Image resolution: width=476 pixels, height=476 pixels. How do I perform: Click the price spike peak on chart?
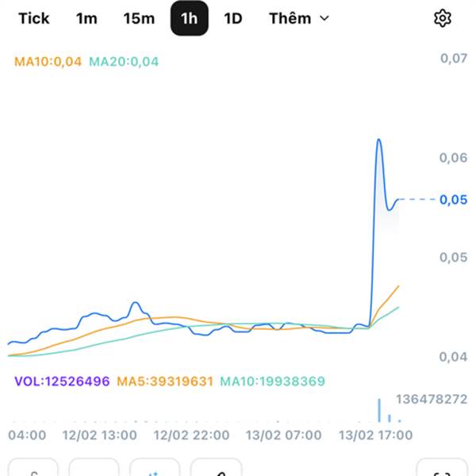point(379,140)
